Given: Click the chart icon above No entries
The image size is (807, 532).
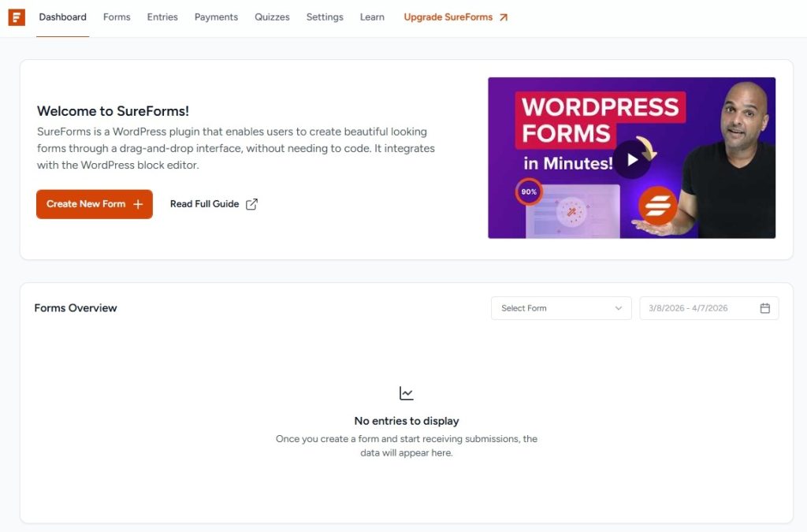Looking at the screenshot, I should point(406,393).
